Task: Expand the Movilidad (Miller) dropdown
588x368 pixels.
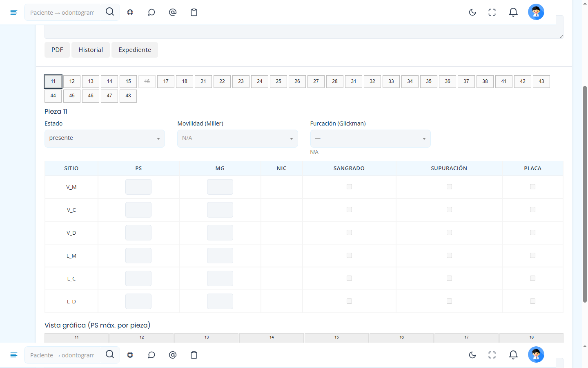Action: [x=238, y=139]
